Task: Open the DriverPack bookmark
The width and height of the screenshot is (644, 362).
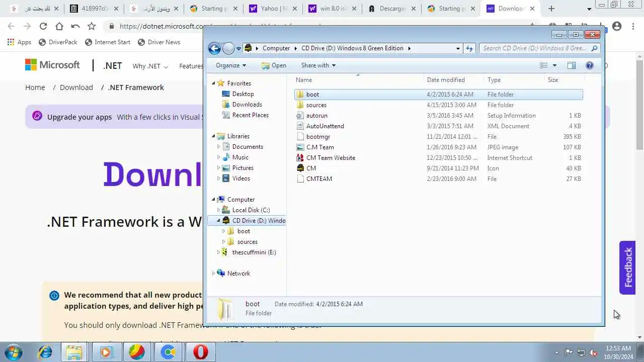Action: (57, 42)
